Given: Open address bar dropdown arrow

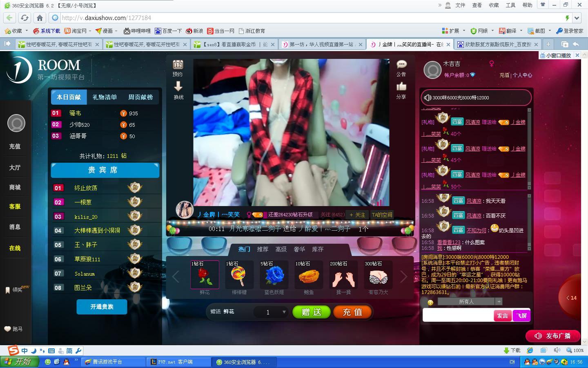Looking at the screenshot, I should pos(577,18).
